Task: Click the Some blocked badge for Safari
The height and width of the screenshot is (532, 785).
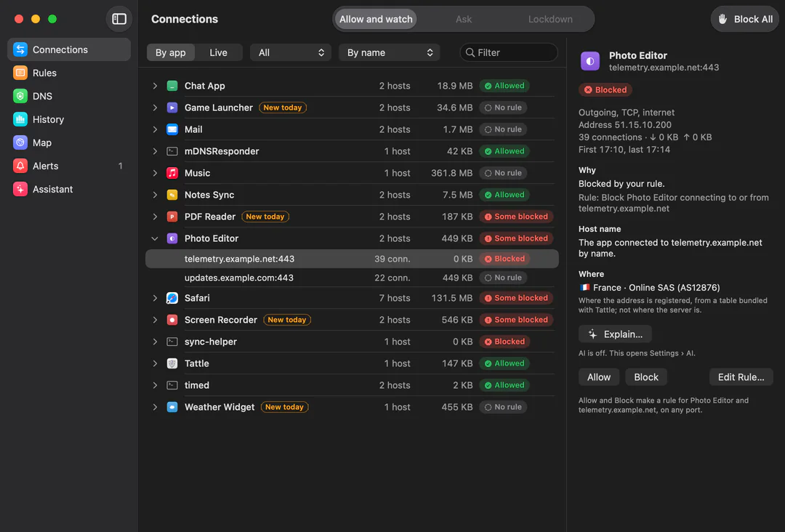Action: click(x=516, y=298)
